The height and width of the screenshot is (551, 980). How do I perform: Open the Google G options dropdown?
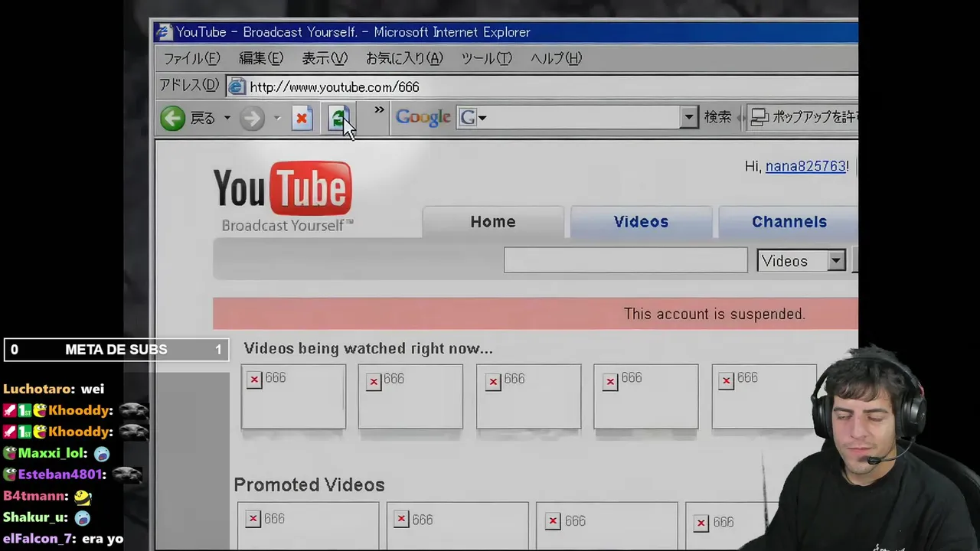point(472,117)
